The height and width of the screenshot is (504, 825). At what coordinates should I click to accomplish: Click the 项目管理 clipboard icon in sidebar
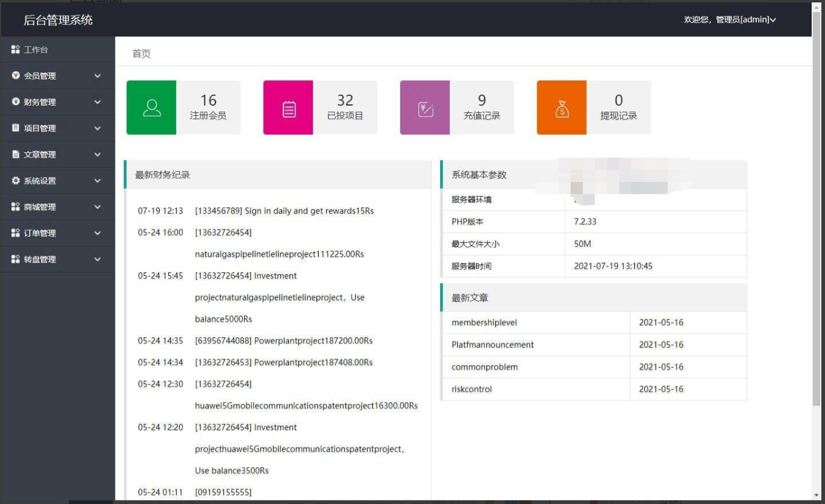click(x=16, y=128)
